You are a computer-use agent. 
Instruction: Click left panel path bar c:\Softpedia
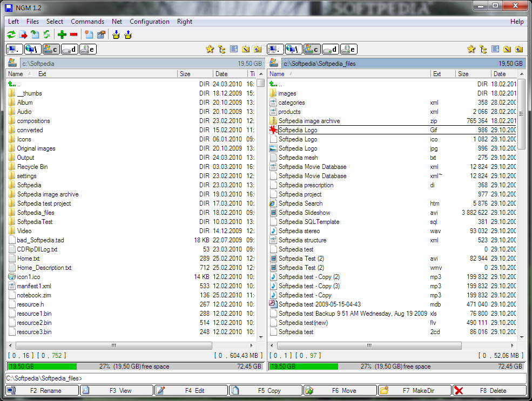pyautogui.click(x=142, y=63)
